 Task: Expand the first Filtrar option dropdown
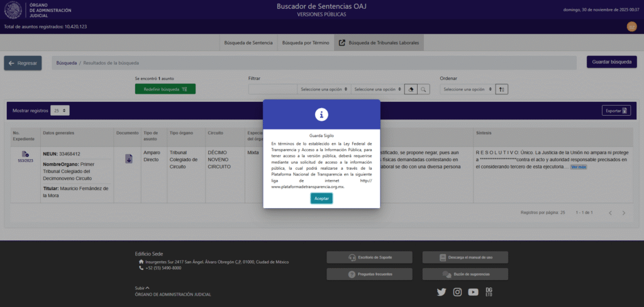[324, 89]
